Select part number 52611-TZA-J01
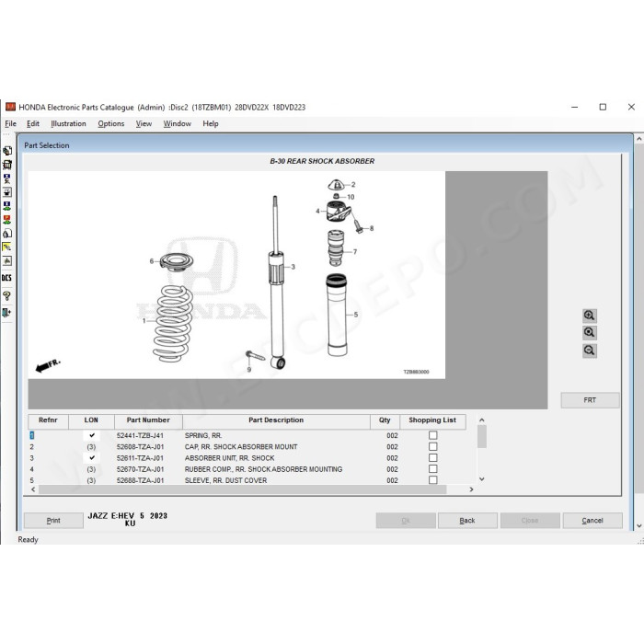The image size is (644, 644). 140,458
